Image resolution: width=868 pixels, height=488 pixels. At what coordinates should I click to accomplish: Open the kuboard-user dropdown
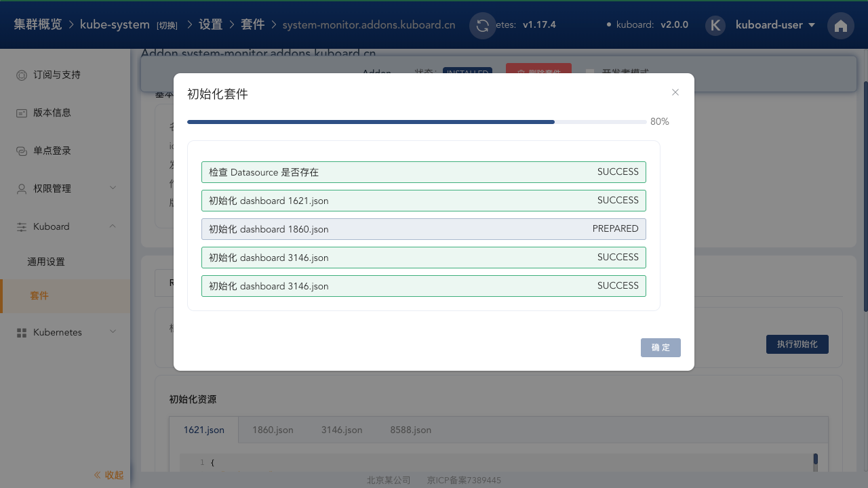coord(774,25)
